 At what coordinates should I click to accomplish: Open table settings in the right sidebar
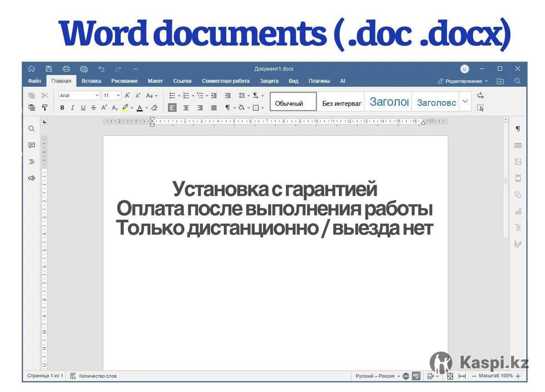tap(518, 145)
